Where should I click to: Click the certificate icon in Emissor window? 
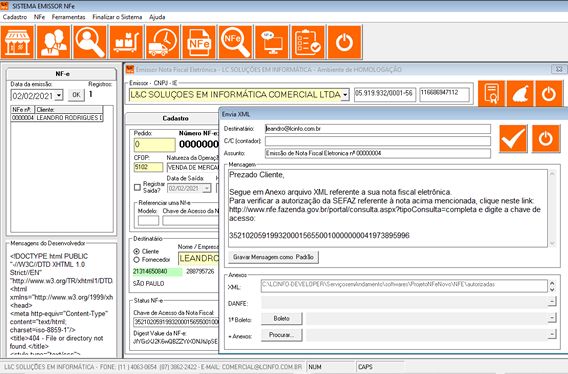491,94
